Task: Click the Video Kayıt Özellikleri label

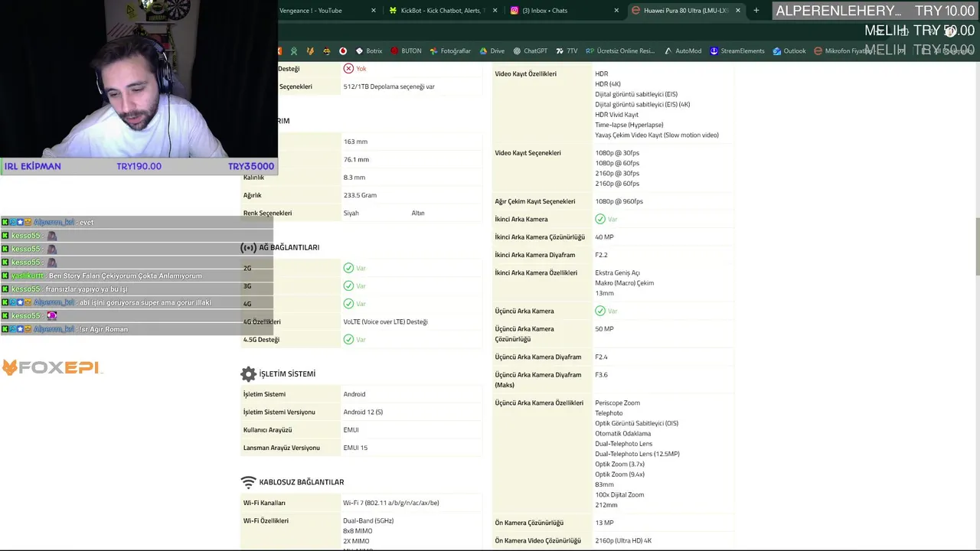Action: 525,74
